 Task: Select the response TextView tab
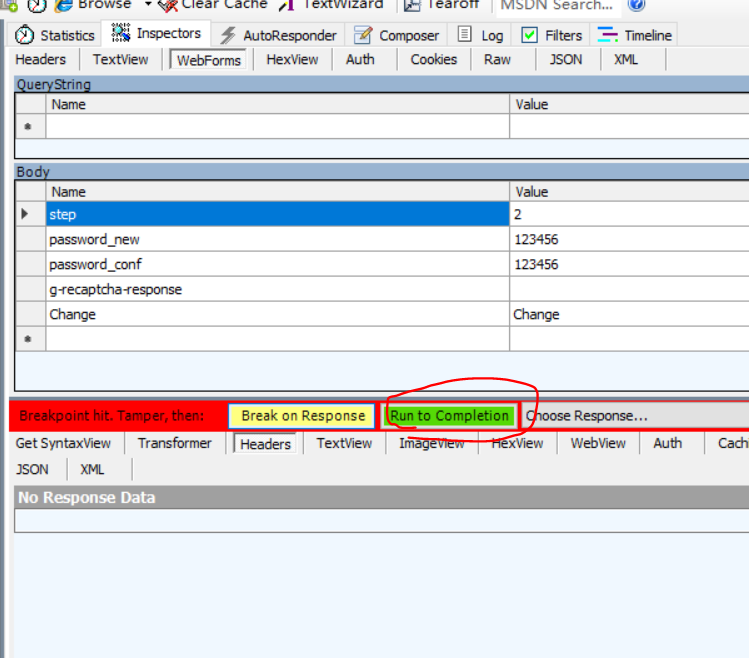click(344, 443)
